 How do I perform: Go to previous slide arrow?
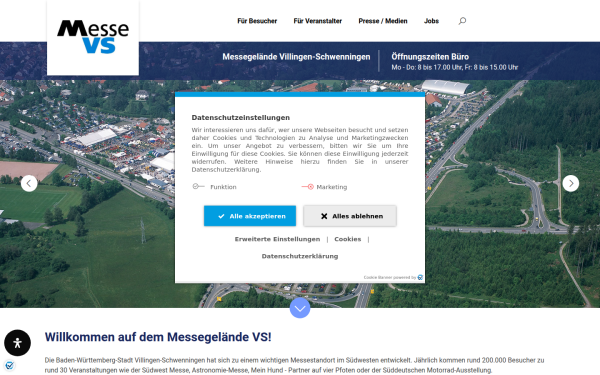pyautogui.click(x=29, y=184)
